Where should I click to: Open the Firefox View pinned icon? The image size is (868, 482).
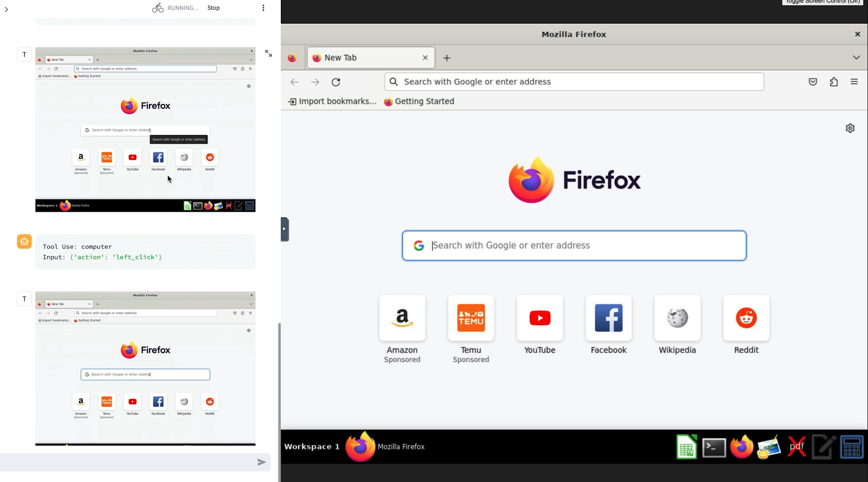pos(292,58)
